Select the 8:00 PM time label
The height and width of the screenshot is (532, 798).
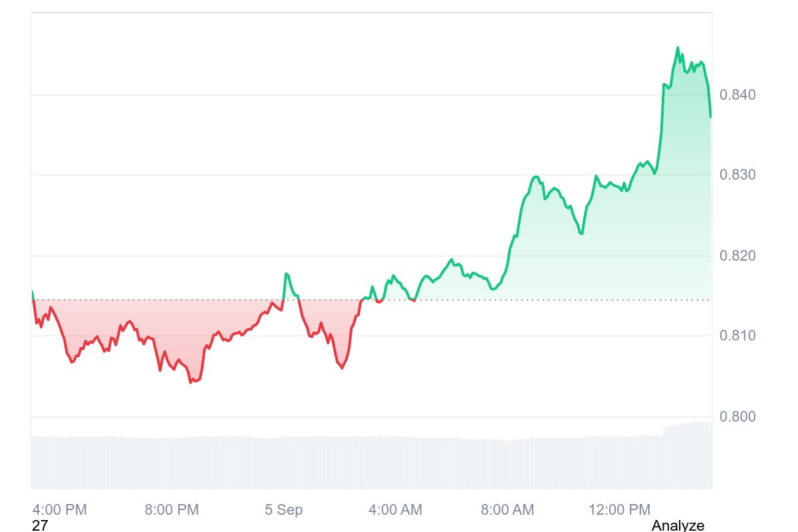[x=172, y=510]
